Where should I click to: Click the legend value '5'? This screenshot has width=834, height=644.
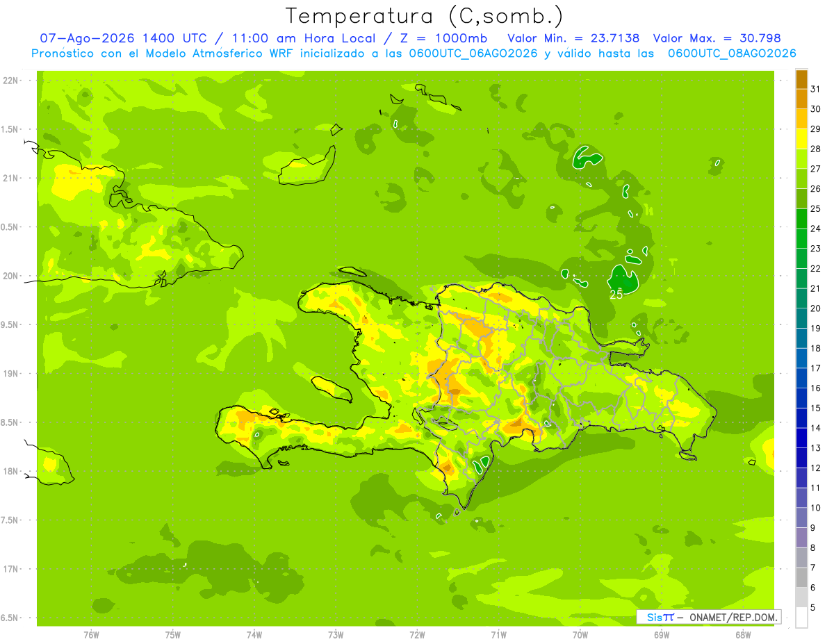[x=812, y=607]
